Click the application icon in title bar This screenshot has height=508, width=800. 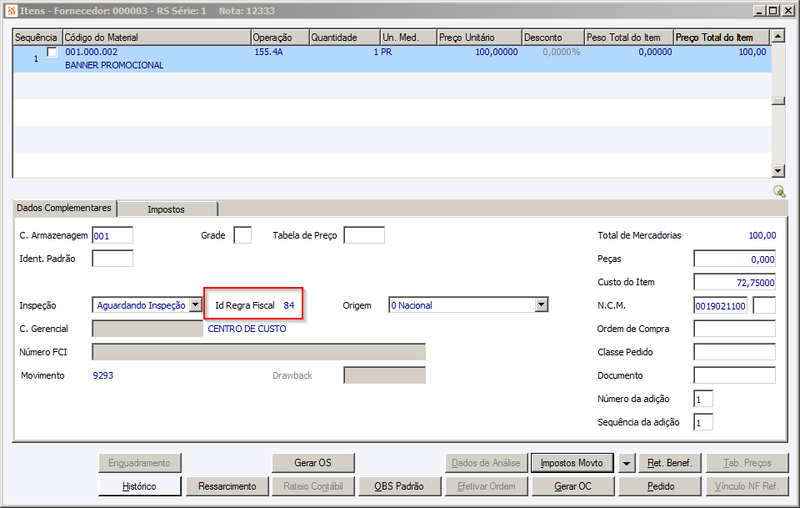(11, 10)
